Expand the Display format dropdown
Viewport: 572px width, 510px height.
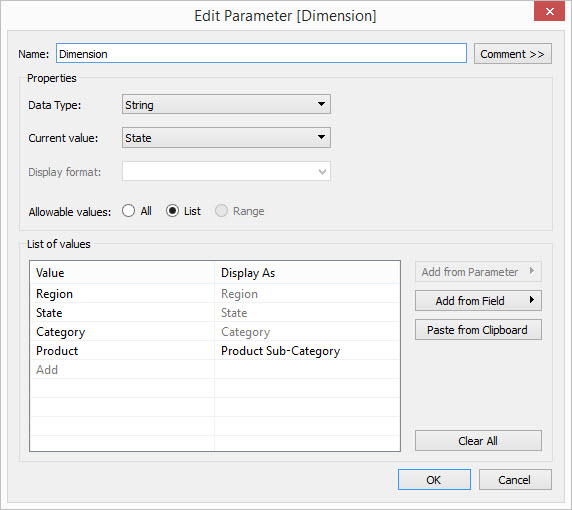pyautogui.click(x=226, y=171)
